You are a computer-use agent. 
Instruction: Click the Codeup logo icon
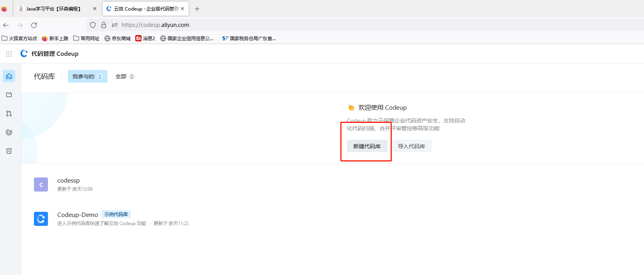[24, 53]
